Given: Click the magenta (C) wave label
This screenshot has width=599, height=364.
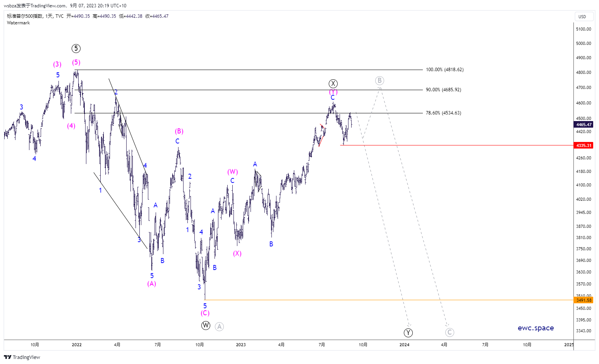Looking at the screenshot, I should coord(205,313).
